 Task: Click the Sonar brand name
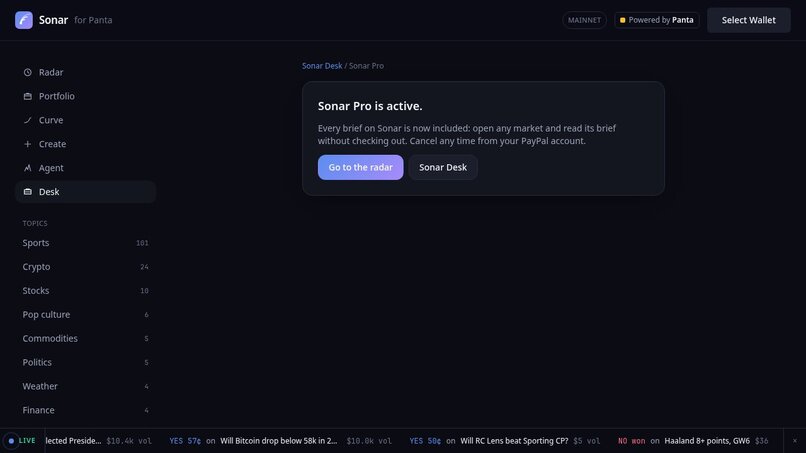point(53,20)
